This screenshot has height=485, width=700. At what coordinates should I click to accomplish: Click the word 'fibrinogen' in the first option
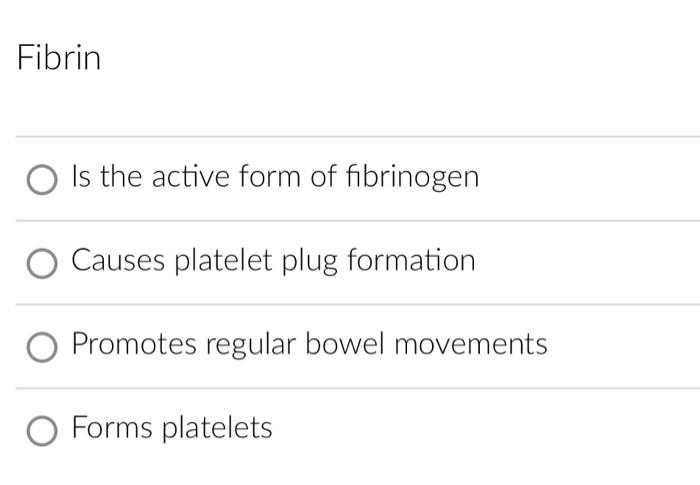[x=412, y=177]
